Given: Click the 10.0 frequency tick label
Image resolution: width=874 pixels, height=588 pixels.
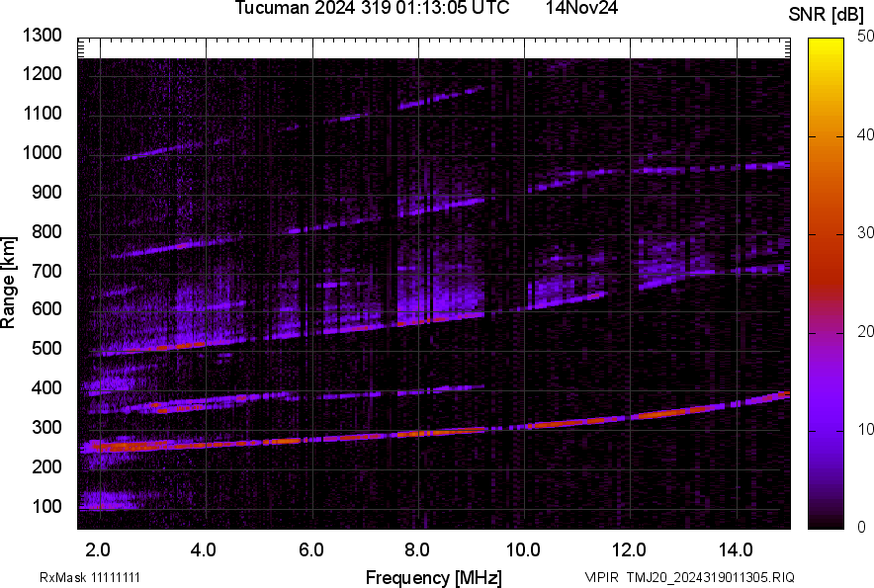Looking at the screenshot, I should pyautogui.click(x=523, y=550).
